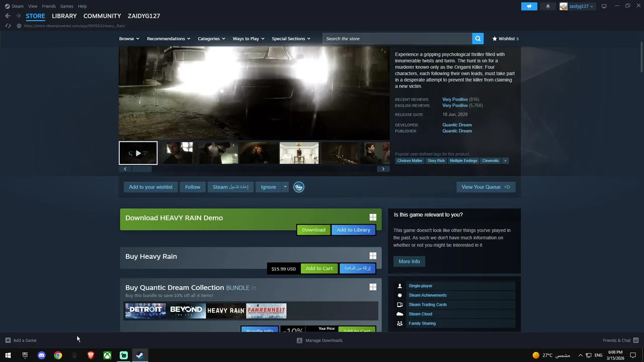The image size is (644, 362).
Task: Expand the Special Sections dropdown
Action: (x=291, y=39)
